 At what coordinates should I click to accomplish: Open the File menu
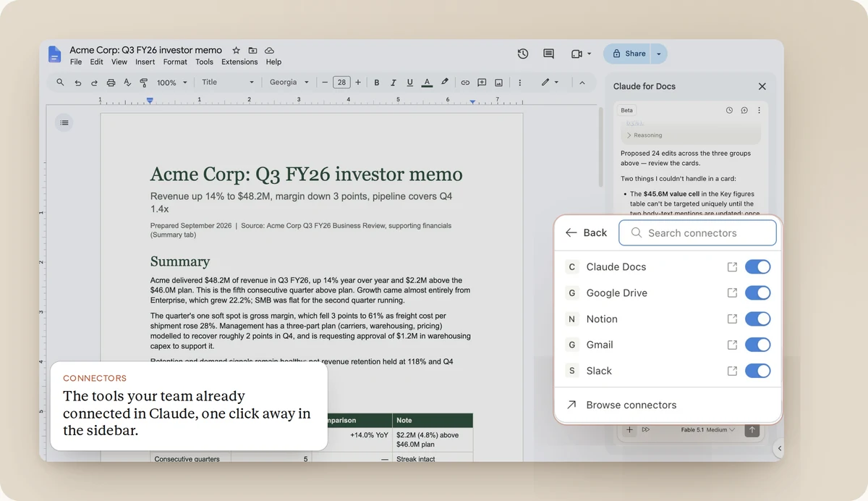click(x=76, y=62)
